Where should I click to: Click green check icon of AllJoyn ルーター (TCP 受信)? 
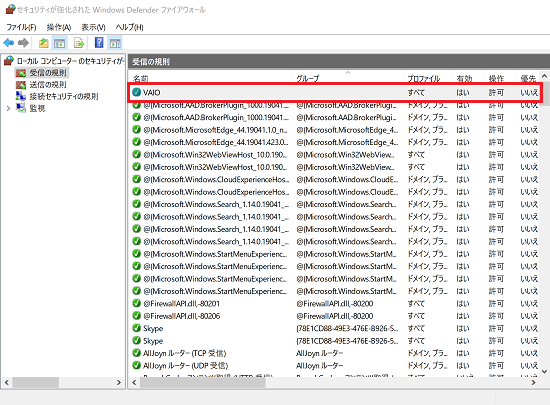pos(136,353)
